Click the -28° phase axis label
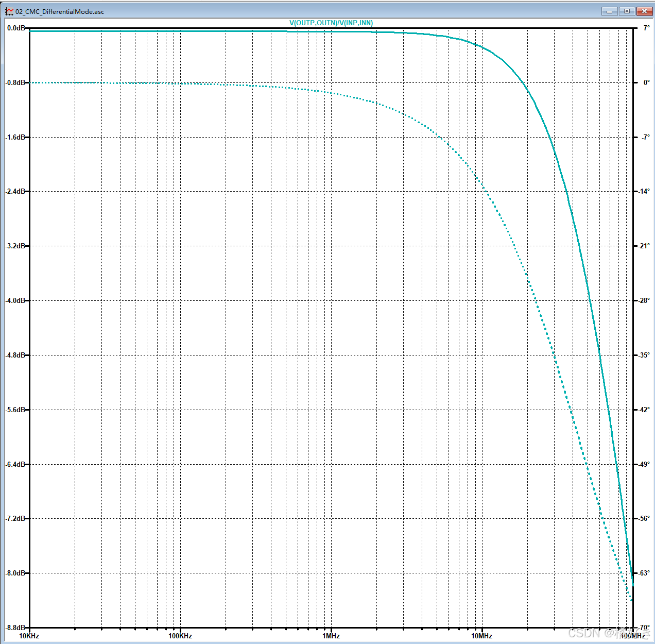 [644, 300]
